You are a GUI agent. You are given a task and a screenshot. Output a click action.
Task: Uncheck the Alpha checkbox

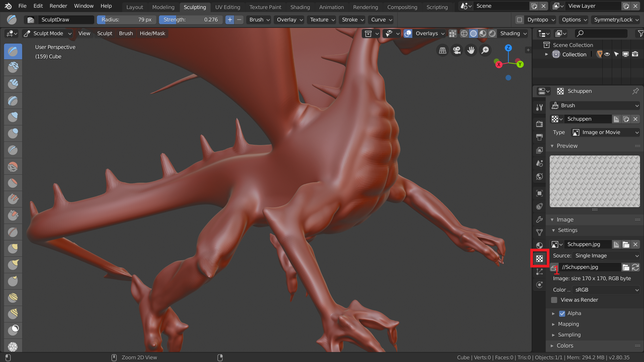click(562, 313)
